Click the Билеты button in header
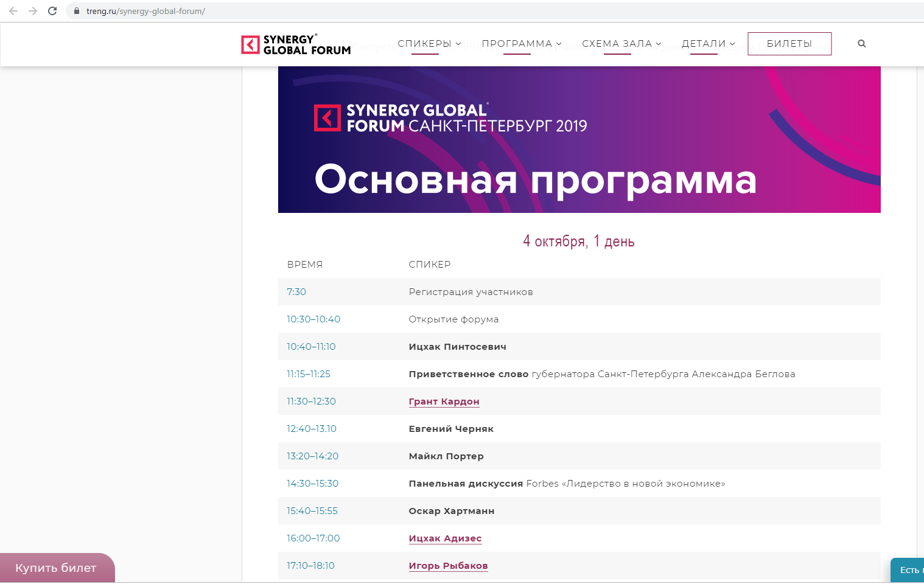Viewport: 924px width, 584px height. click(789, 44)
